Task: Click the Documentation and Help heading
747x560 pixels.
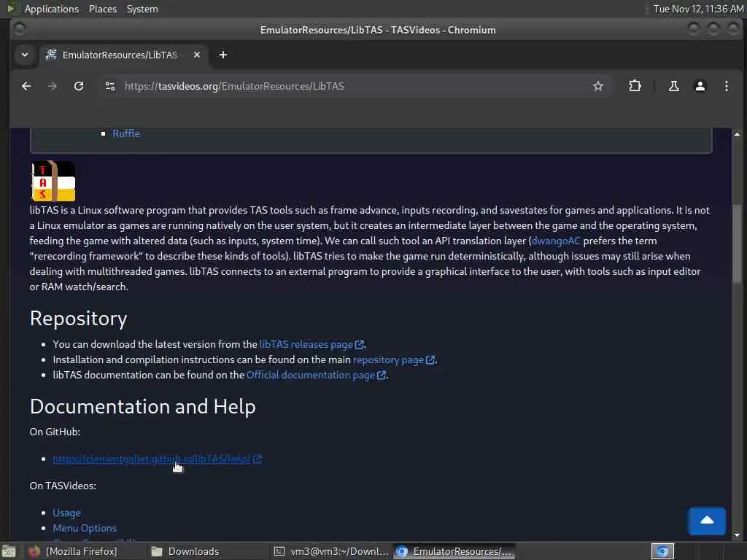Action: (x=143, y=406)
